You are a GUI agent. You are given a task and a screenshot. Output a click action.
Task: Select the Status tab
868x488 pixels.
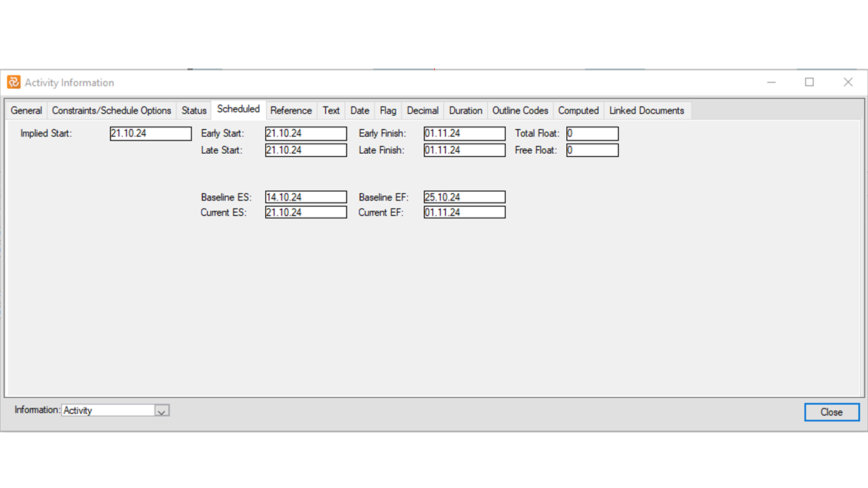coord(194,110)
